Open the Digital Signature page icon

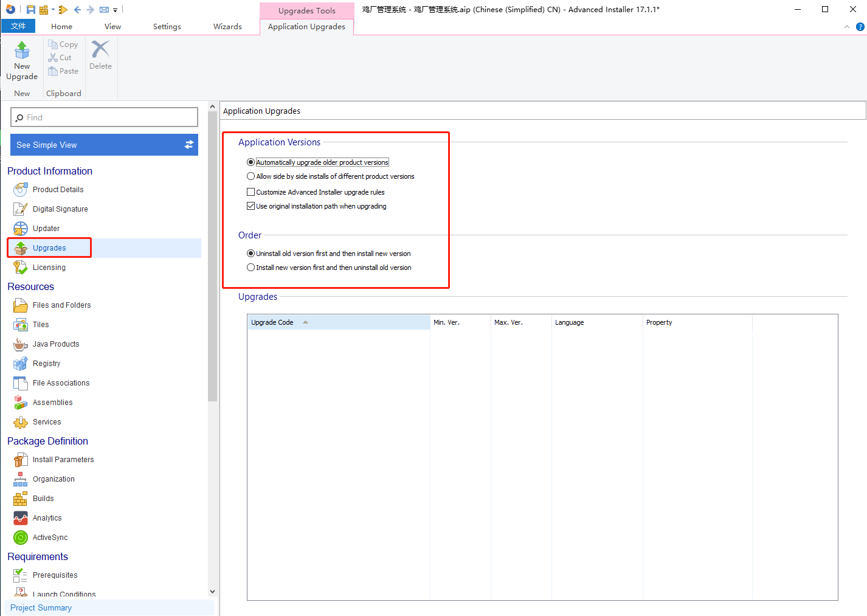pyautogui.click(x=20, y=209)
